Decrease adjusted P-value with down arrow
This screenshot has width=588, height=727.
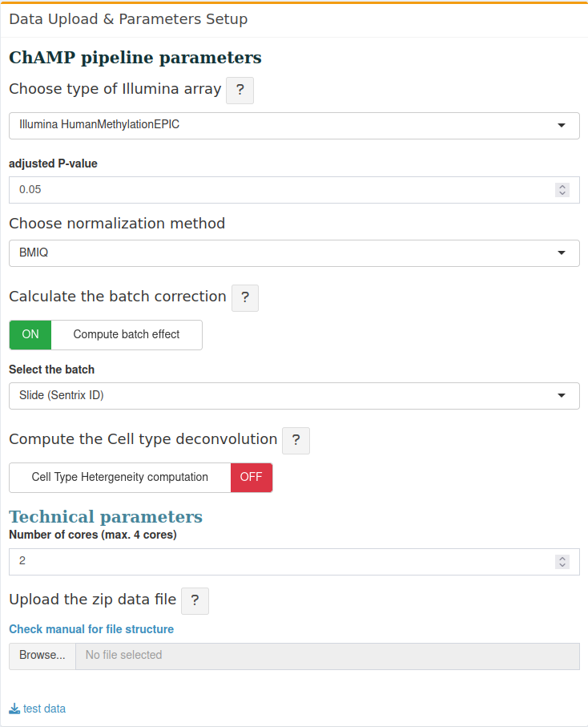pyautogui.click(x=562, y=193)
